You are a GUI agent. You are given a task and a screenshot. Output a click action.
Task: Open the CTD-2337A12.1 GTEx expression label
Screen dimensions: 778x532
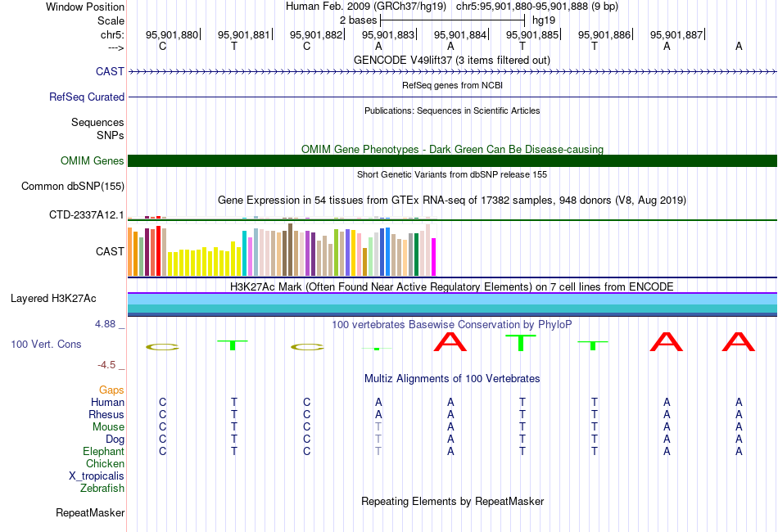pos(86,214)
